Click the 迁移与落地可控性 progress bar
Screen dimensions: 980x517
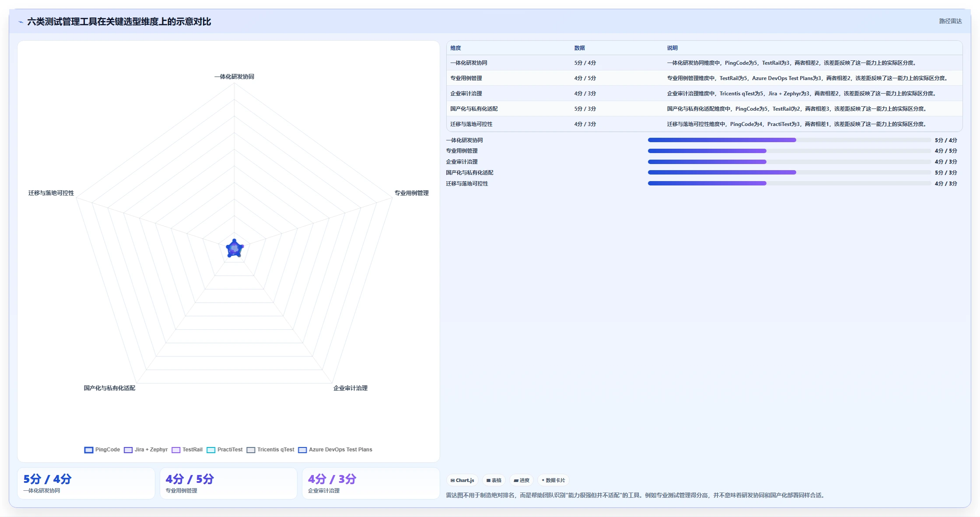click(x=789, y=183)
